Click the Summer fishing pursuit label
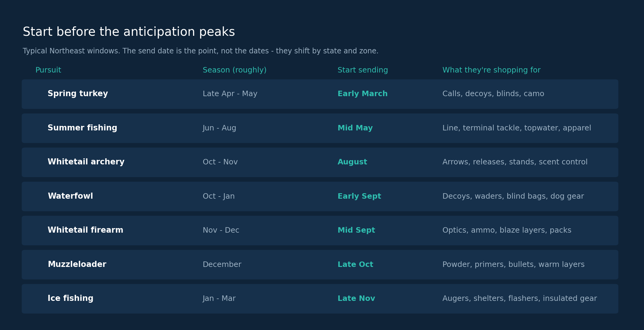This screenshot has width=644, height=330. [x=82, y=128]
